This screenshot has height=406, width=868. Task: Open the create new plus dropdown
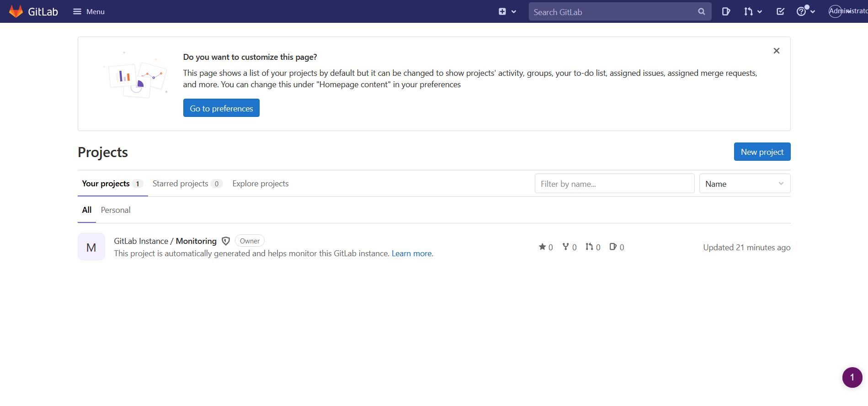[x=507, y=11]
